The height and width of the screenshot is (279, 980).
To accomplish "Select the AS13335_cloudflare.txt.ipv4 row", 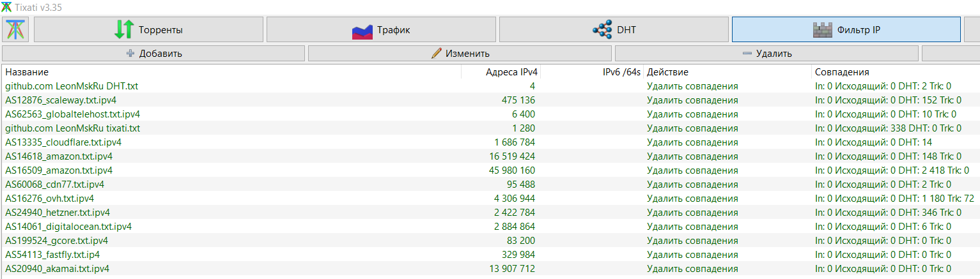I will coord(490,142).
